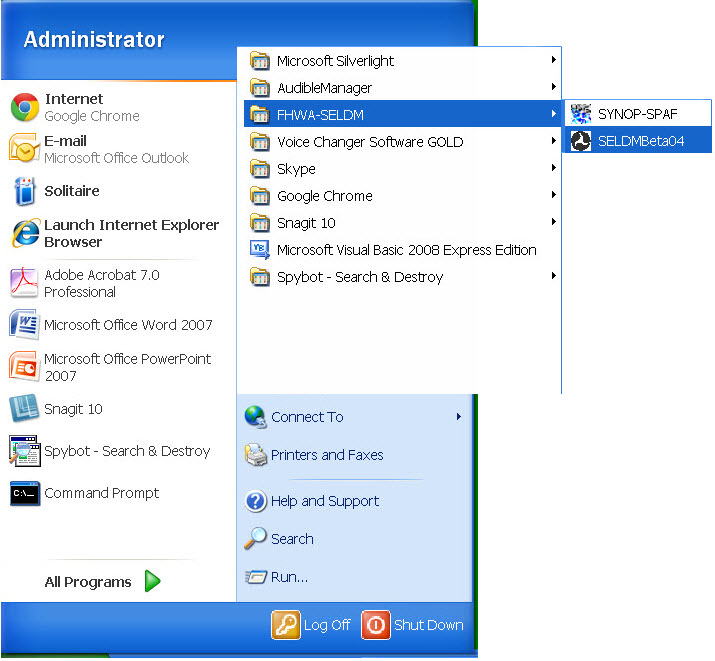Expand All Programs with green arrow
The height and width of the screenshot is (661, 715).
152,581
